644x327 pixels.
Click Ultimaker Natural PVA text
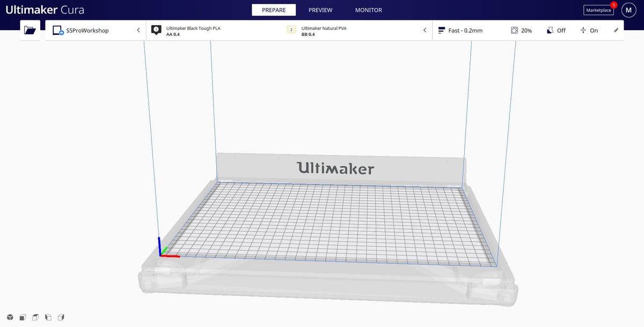click(x=324, y=28)
